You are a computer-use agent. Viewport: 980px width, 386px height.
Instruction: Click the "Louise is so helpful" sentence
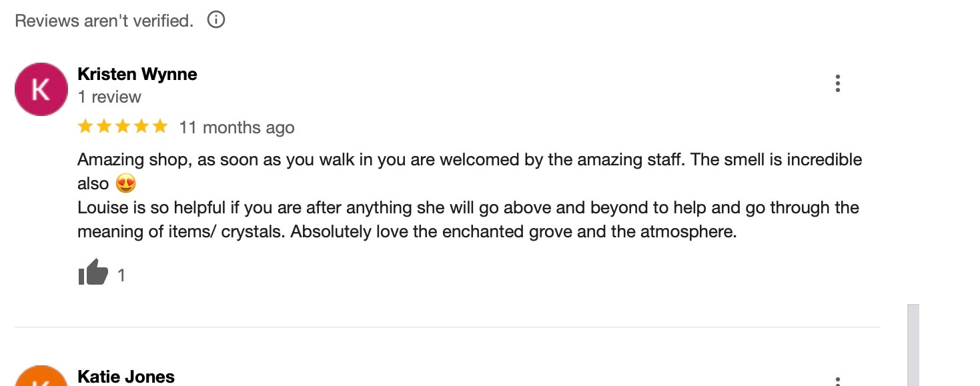(468, 208)
